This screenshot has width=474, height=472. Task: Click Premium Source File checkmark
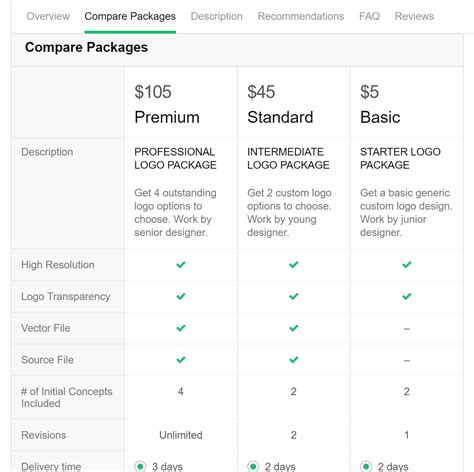181,360
